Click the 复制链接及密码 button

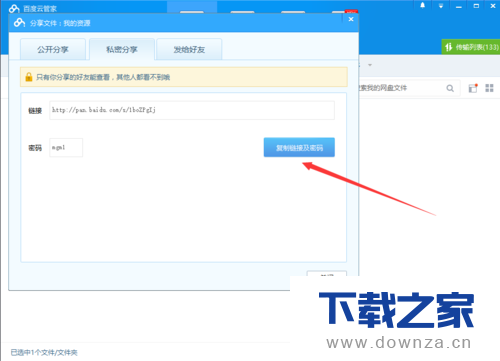click(299, 147)
